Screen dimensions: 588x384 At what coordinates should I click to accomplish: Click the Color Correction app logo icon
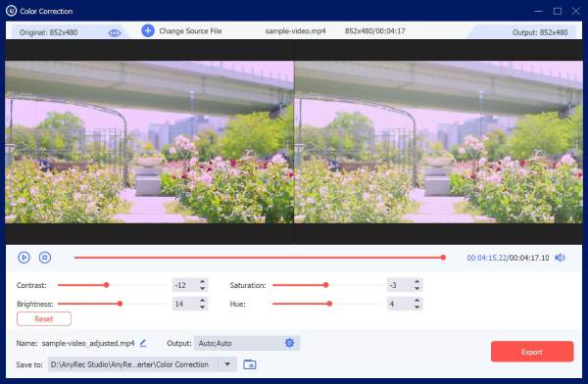pos(11,11)
